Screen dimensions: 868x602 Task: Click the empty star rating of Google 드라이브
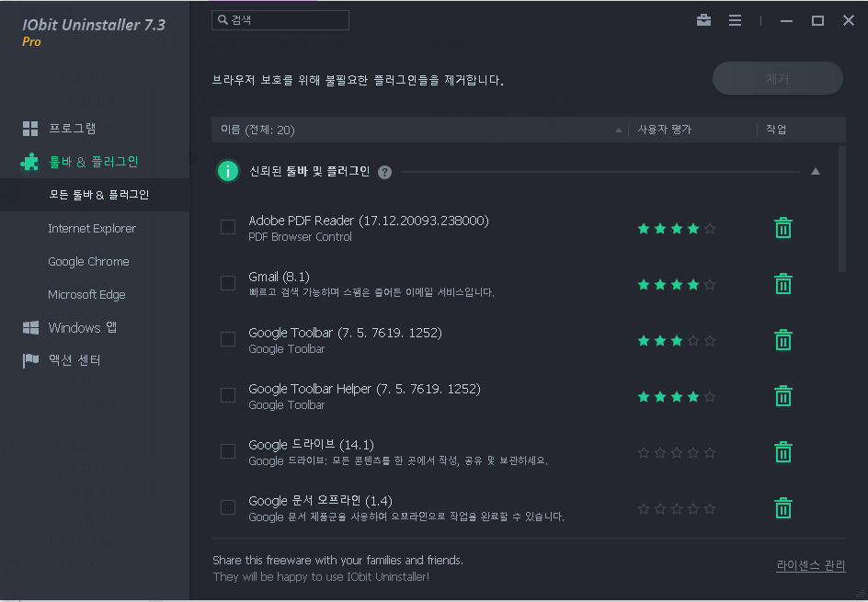[677, 453]
